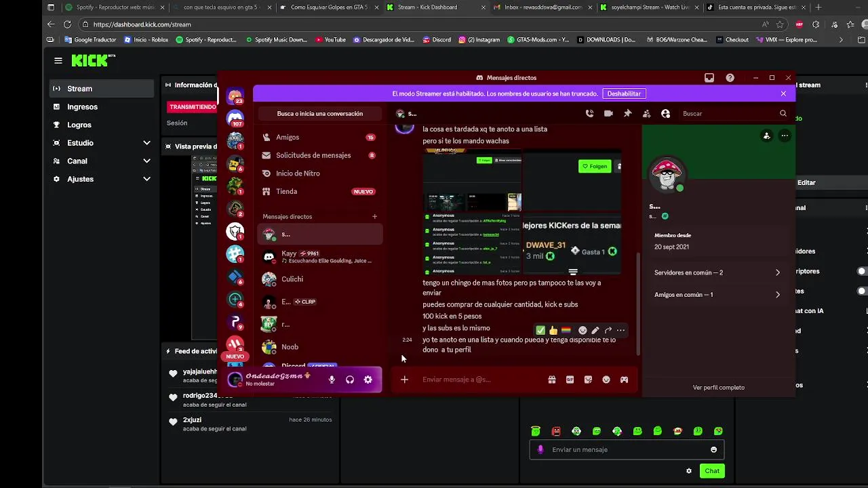The height and width of the screenshot is (488, 868).
Task: Open pinned messages in Discord chat
Action: 627,114
